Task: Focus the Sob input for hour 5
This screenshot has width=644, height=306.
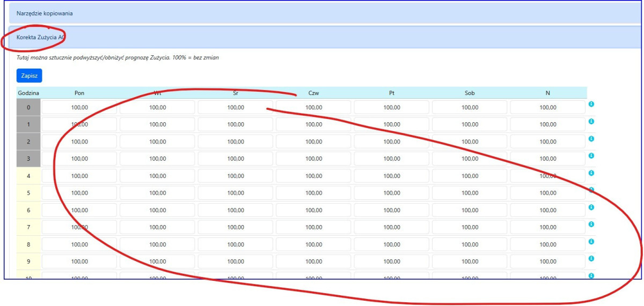Action: click(470, 193)
